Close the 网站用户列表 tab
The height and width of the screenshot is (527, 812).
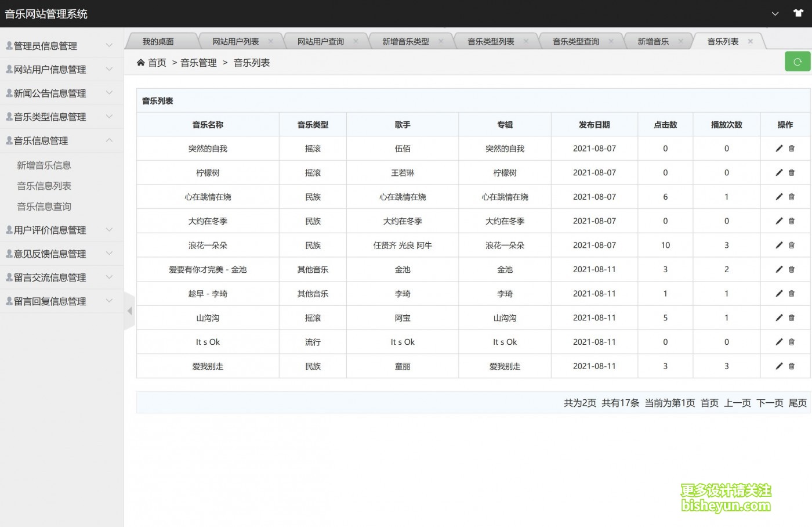[271, 41]
